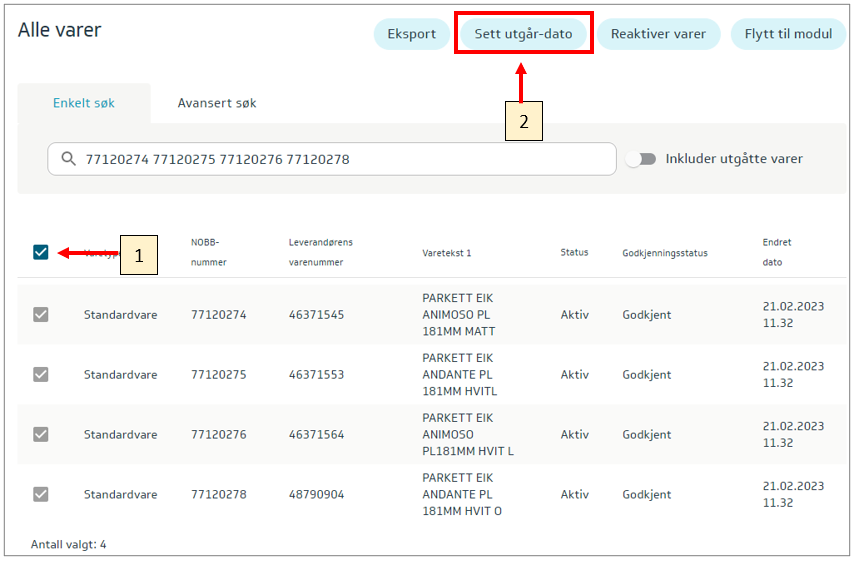Switch to the Avansert søk tab
This screenshot has width=855, height=563.
pyautogui.click(x=217, y=103)
